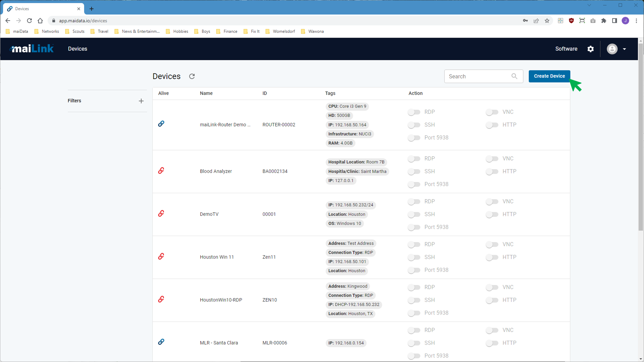The height and width of the screenshot is (362, 644).
Task: Click the Chrome profile J avatar
Action: [625, 21]
